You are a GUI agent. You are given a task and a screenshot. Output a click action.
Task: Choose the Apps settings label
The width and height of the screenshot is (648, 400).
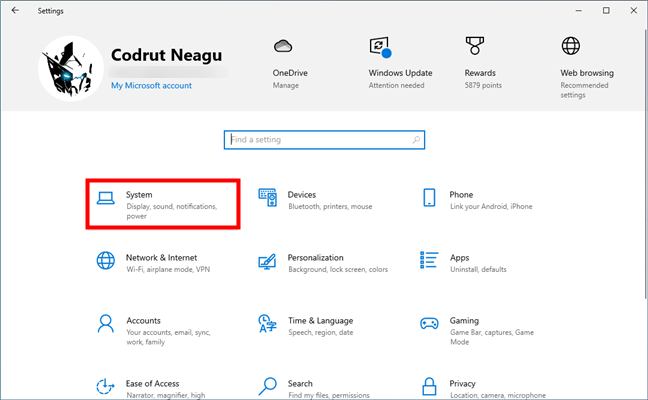tap(460, 258)
